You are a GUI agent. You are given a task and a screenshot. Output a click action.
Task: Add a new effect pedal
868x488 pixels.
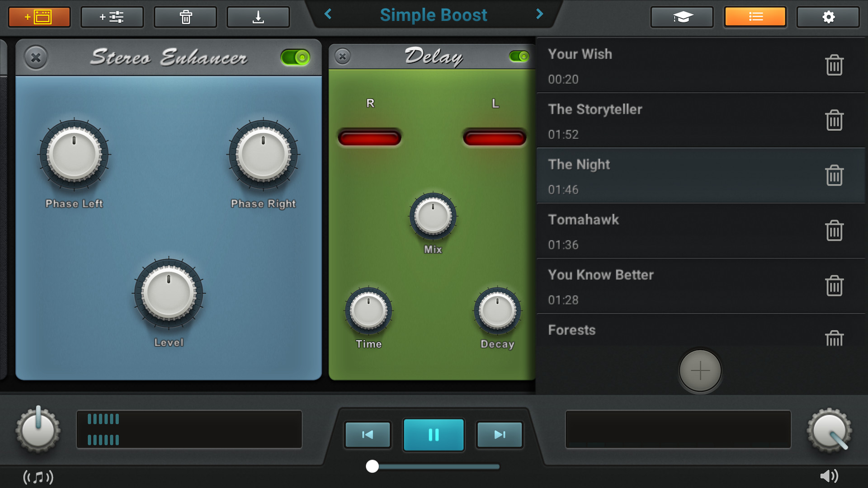112,17
